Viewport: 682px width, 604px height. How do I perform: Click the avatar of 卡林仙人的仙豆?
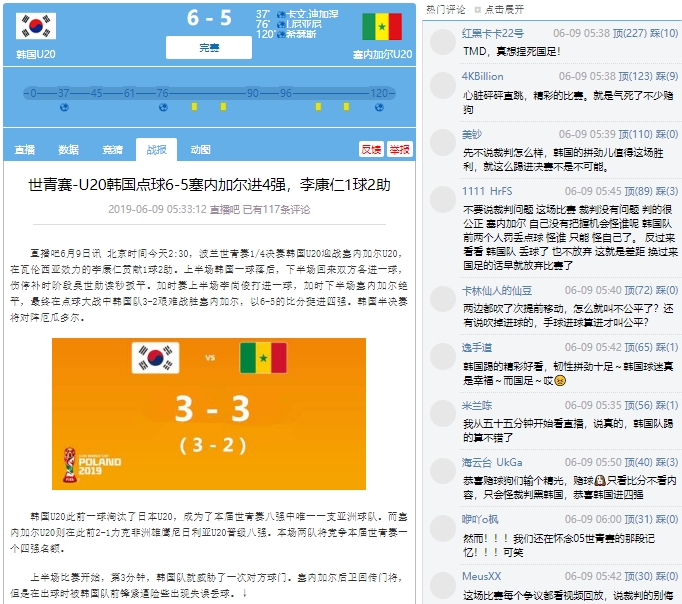443,299
